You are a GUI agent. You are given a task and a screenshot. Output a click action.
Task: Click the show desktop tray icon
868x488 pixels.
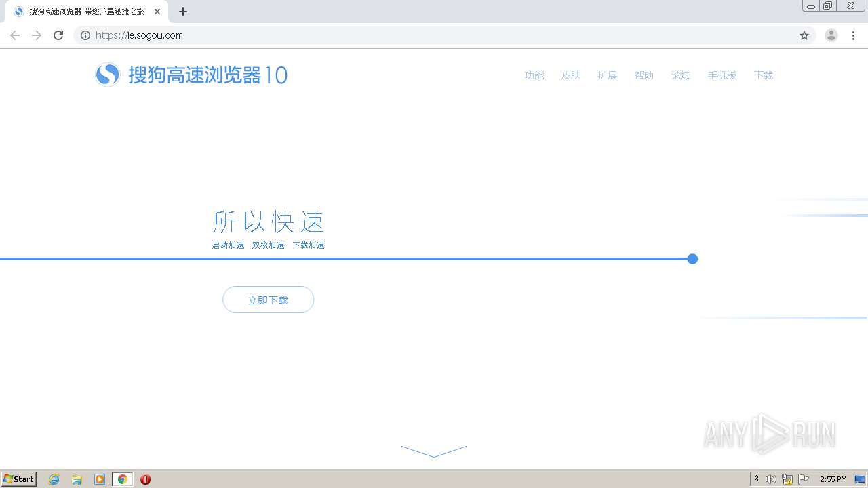click(x=860, y=479)
